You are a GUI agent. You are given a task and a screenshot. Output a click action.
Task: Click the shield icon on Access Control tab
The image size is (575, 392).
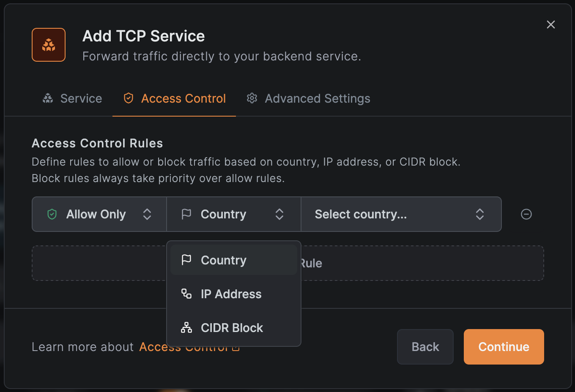click(128, 98)
